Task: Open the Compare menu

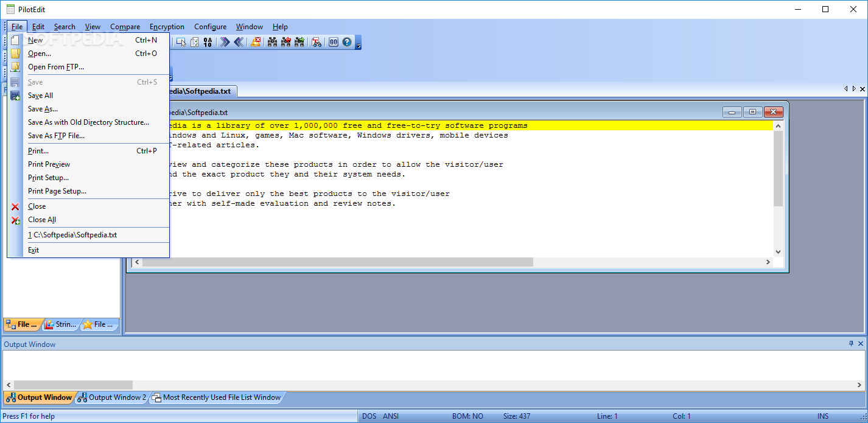Action: [x=125, y=27]
